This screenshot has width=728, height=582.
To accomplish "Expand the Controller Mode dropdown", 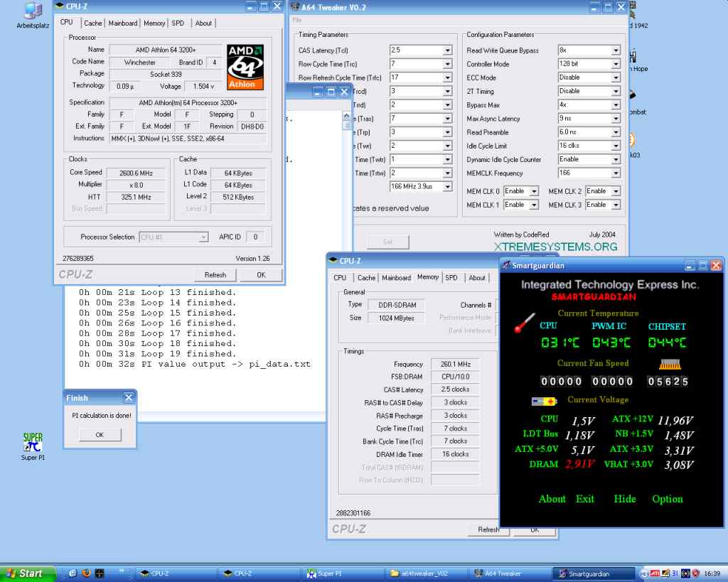I will pos(616,64).
